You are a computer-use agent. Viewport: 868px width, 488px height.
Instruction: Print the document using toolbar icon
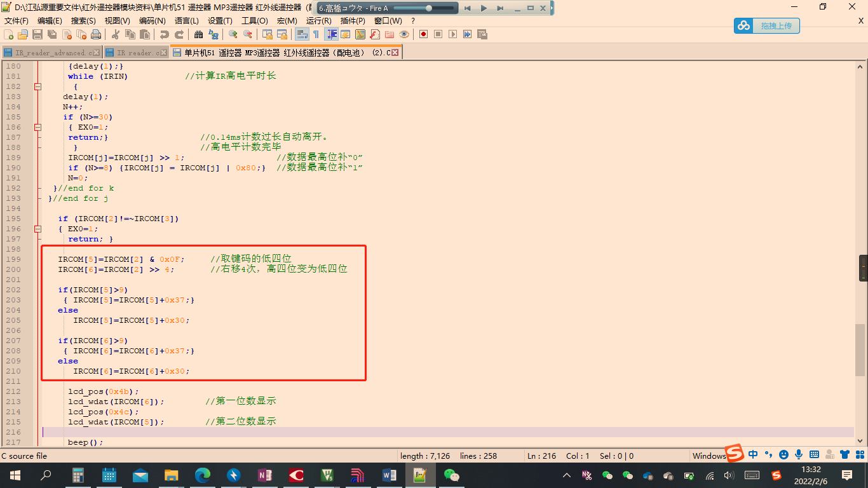96,34
